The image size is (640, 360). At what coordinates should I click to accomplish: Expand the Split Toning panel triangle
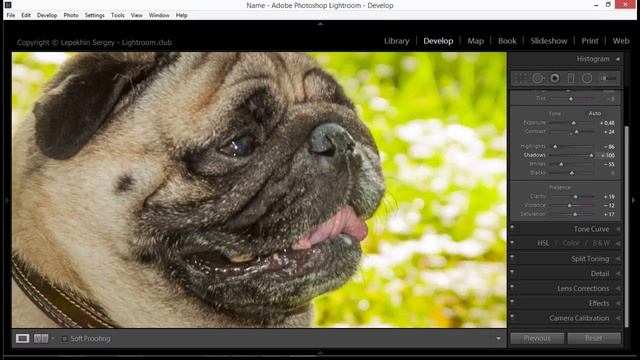pyautogui.click(x=618, y=259)
